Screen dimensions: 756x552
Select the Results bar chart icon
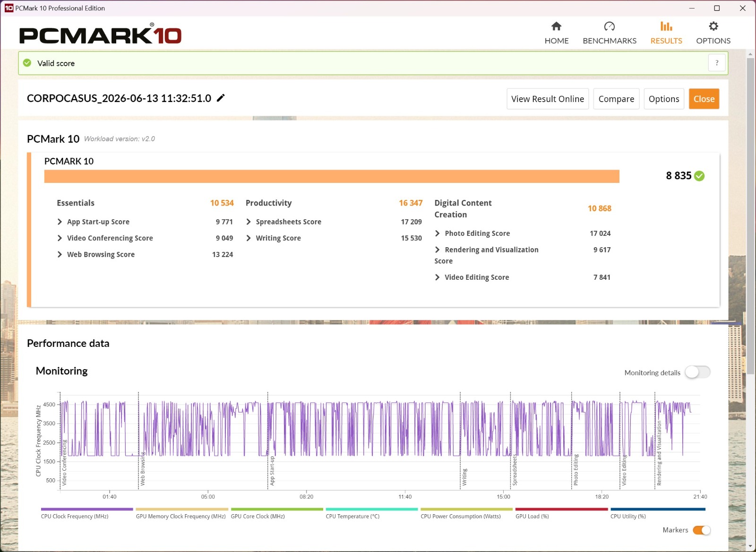666,26
